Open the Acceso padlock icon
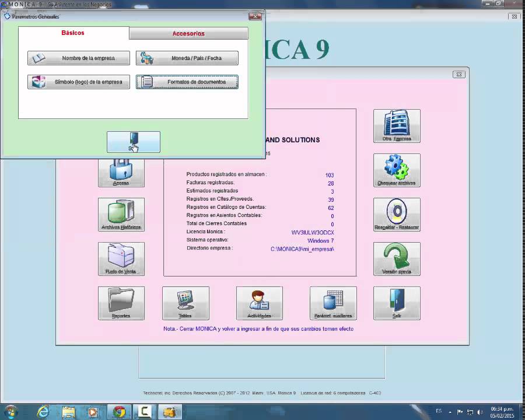This screenshot has height=420, width=525. click(121, 173)
